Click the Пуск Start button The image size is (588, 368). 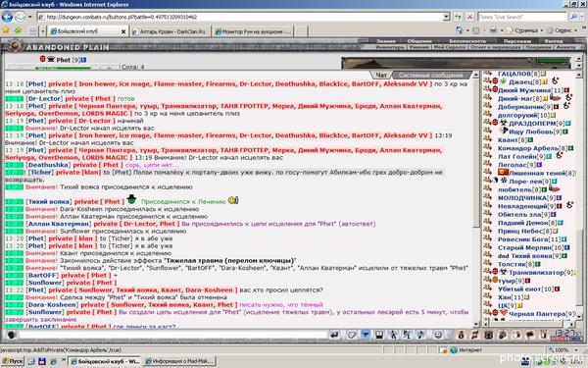pos(13,361)
